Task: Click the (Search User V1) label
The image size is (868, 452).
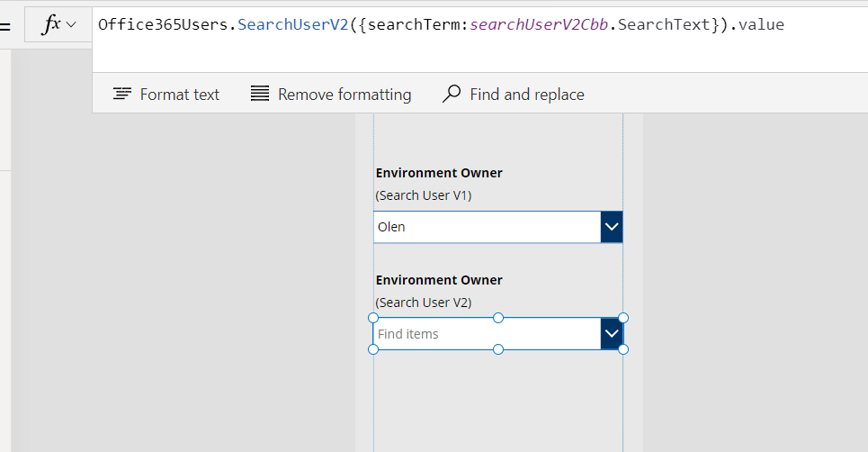Action: (x=424, y=195)
